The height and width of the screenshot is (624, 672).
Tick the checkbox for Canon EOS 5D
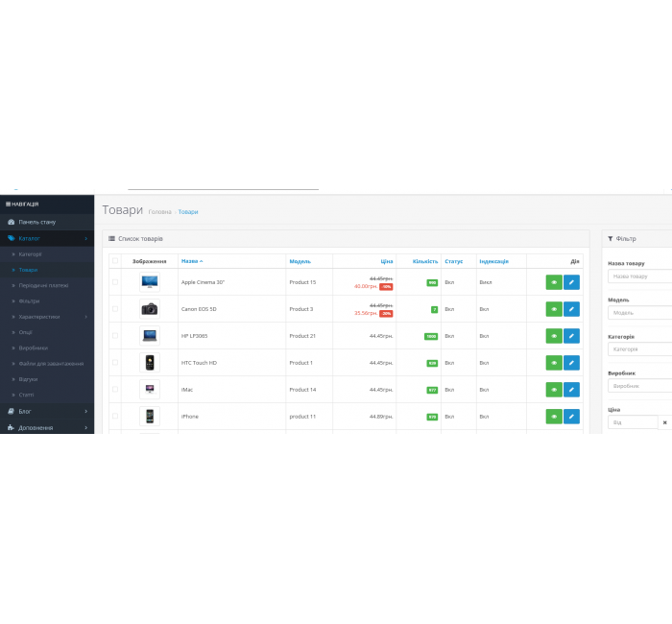pos(115,309)
